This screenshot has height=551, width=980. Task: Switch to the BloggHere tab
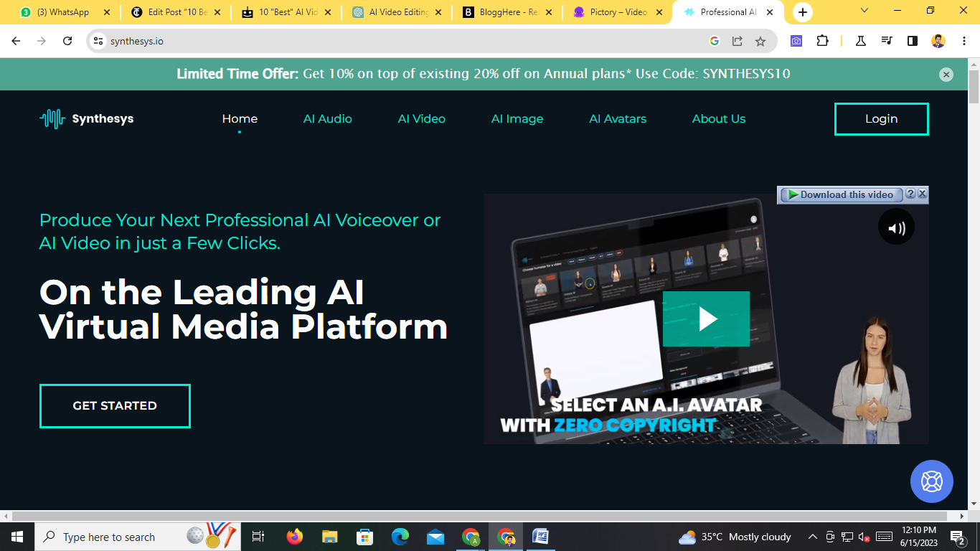coord(507,12)
